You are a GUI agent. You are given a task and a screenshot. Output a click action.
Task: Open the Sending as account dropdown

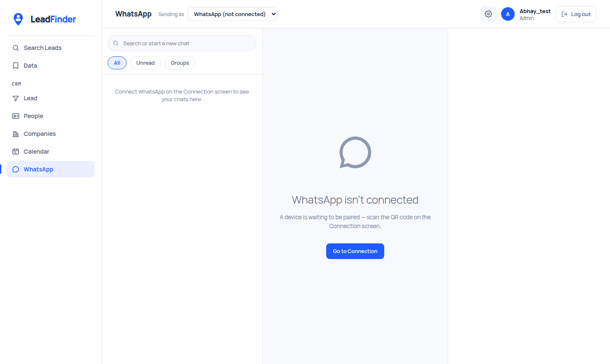pyautogui.click(x=233, y=14)
